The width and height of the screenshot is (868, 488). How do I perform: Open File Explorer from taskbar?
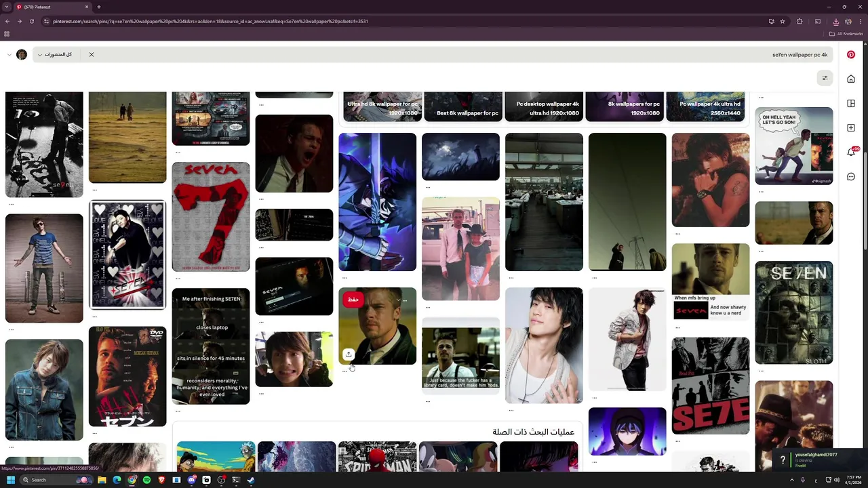pos(102,480)
